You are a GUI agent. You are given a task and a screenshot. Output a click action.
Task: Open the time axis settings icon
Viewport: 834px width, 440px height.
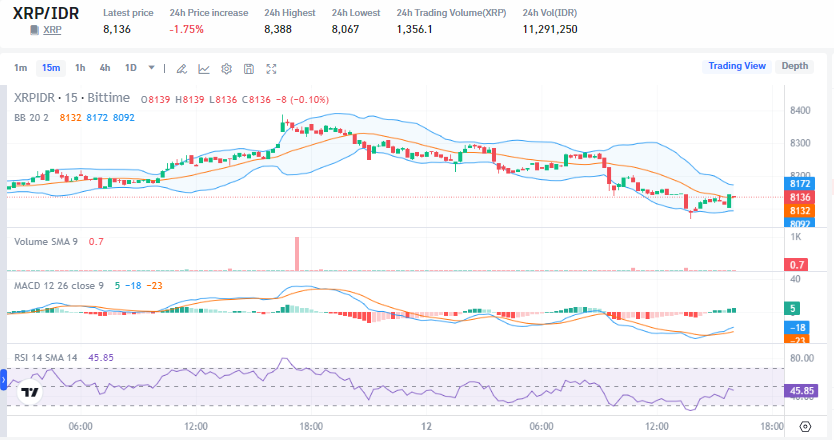pyautogui.click(x=805, y=427)
